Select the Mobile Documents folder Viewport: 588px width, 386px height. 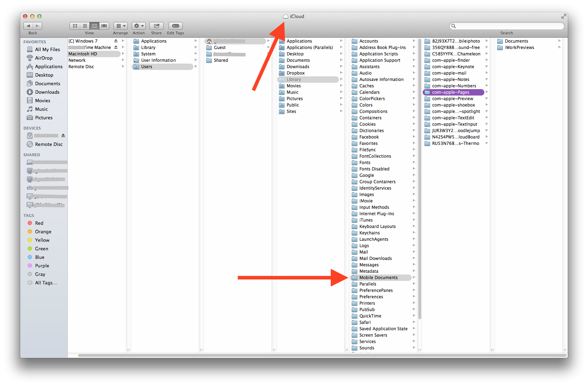click(381, 278)
